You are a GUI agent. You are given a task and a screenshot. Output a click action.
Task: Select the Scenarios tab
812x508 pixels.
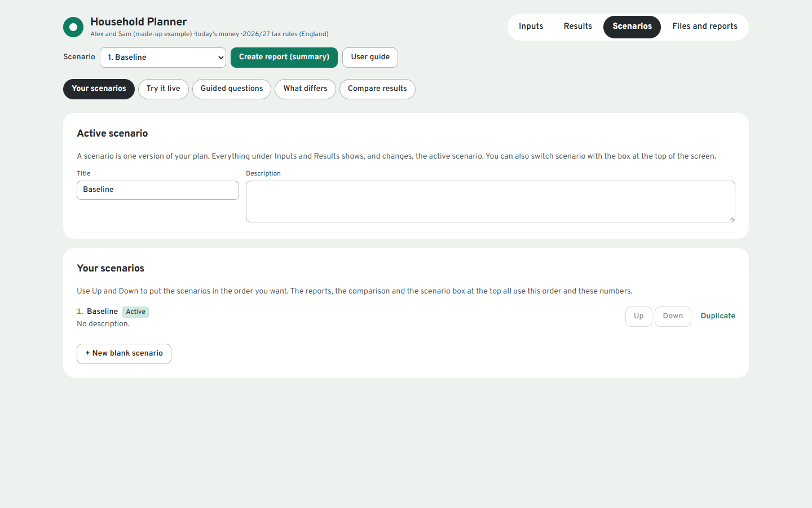coord(632,27)
